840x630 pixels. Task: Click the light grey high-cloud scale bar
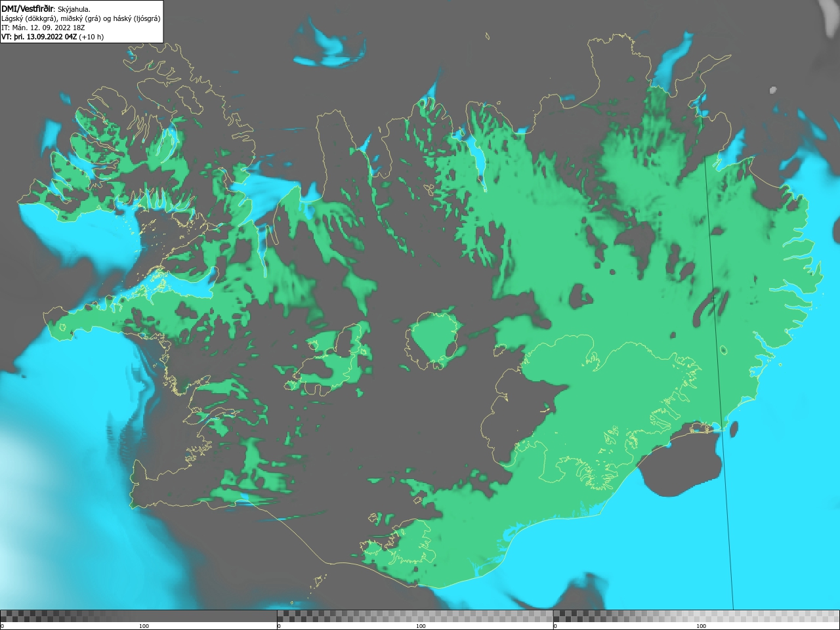point(696,616)
